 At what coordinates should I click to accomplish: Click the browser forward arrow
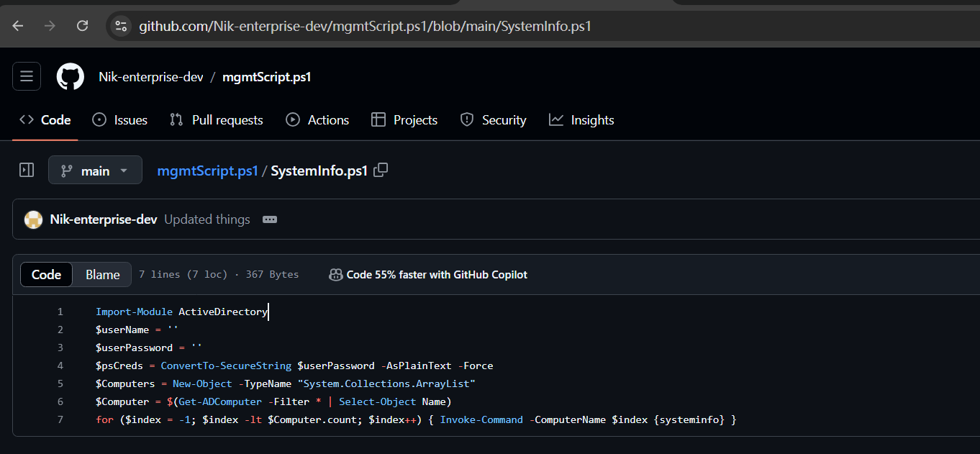50,26
